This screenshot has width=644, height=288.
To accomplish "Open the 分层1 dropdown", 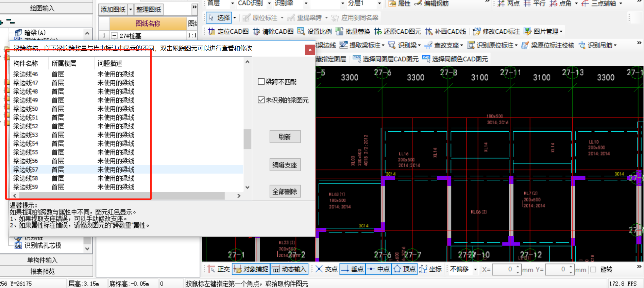I will point(379,3).
